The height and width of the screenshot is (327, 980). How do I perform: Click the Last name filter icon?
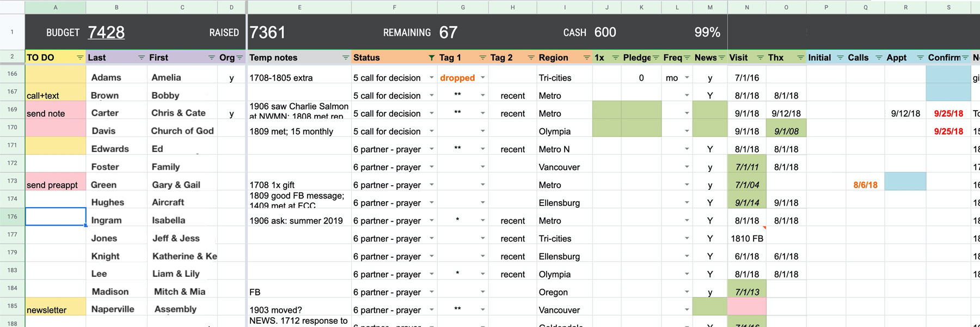coord(142,58)
